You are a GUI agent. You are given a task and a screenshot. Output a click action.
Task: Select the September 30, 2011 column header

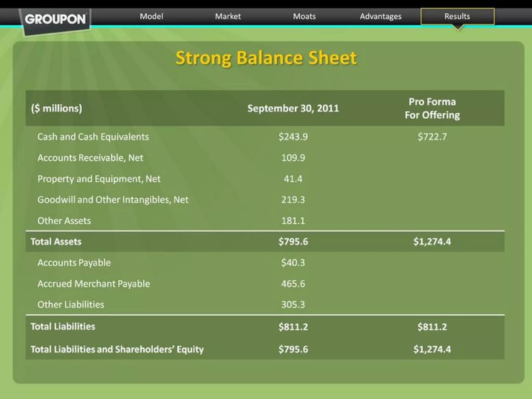pyautogui.click(x=293, y=108)
